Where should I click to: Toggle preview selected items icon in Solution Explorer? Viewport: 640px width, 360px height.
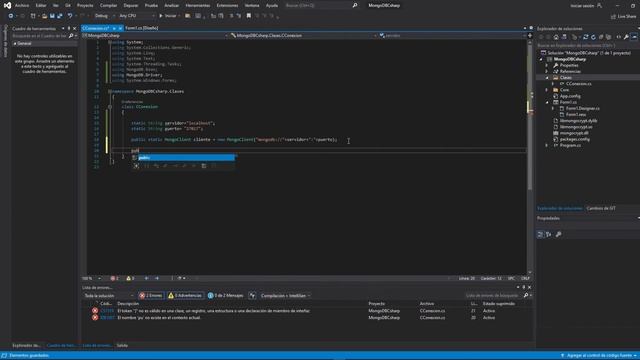634,37
